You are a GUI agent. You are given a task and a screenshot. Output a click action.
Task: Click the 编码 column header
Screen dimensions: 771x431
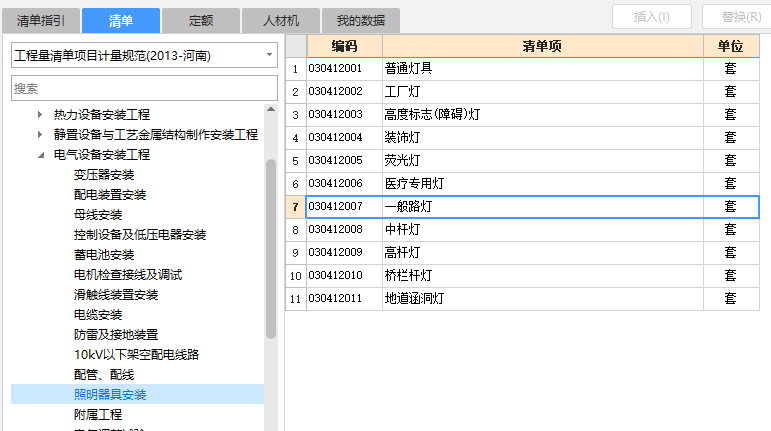pos(344,46)
